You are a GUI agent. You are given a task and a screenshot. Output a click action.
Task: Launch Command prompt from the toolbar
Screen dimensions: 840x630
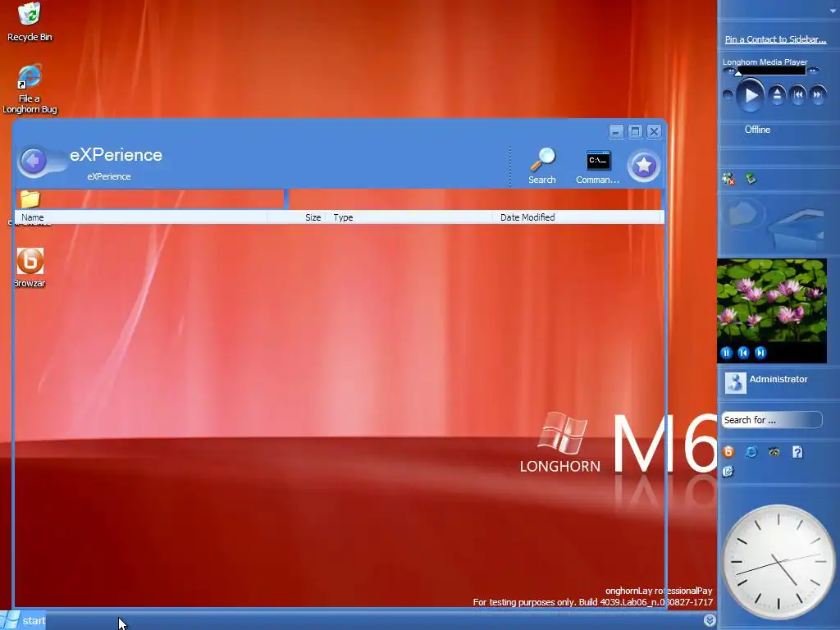(x=598, y=167)
